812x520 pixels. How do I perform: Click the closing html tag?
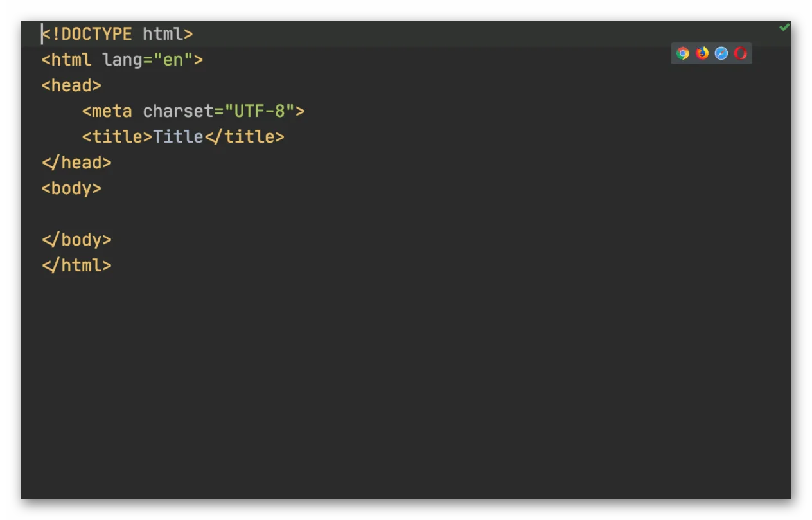76,265
